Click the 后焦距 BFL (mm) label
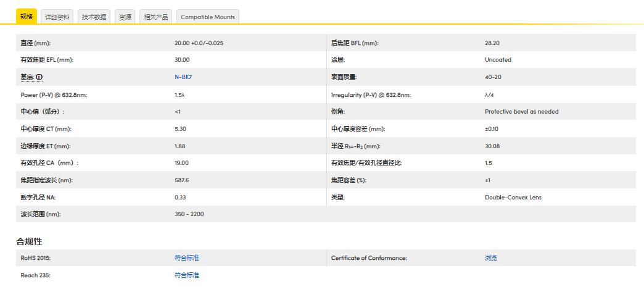 point(355,43)
